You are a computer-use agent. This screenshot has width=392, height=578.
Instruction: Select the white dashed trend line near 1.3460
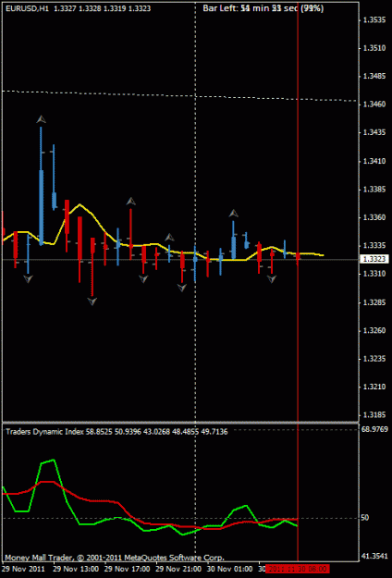point(179,95)
